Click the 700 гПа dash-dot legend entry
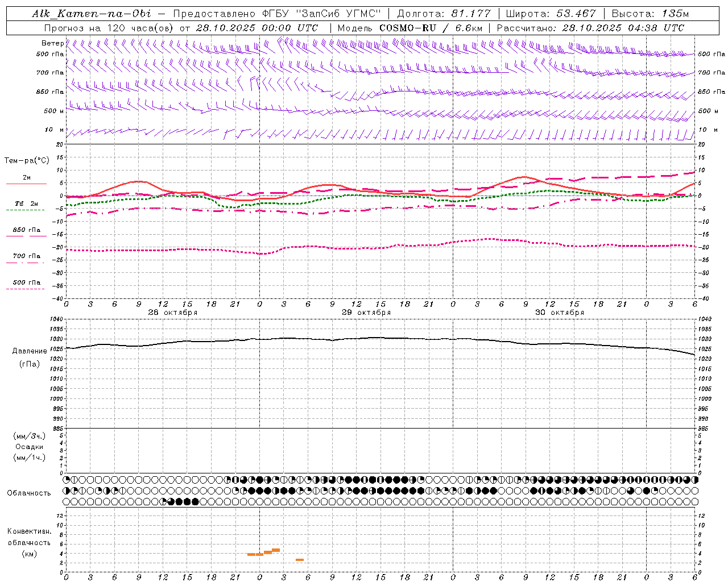 point(26,256)
